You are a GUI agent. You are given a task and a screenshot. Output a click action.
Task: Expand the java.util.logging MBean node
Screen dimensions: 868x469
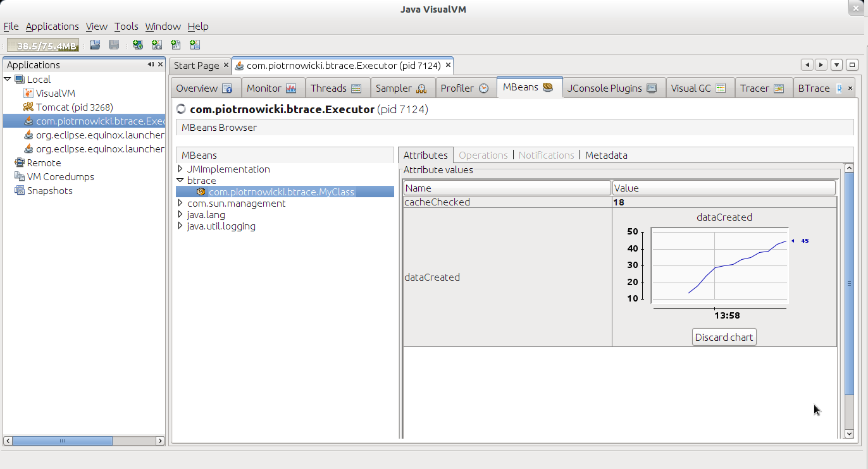[180, 226]
